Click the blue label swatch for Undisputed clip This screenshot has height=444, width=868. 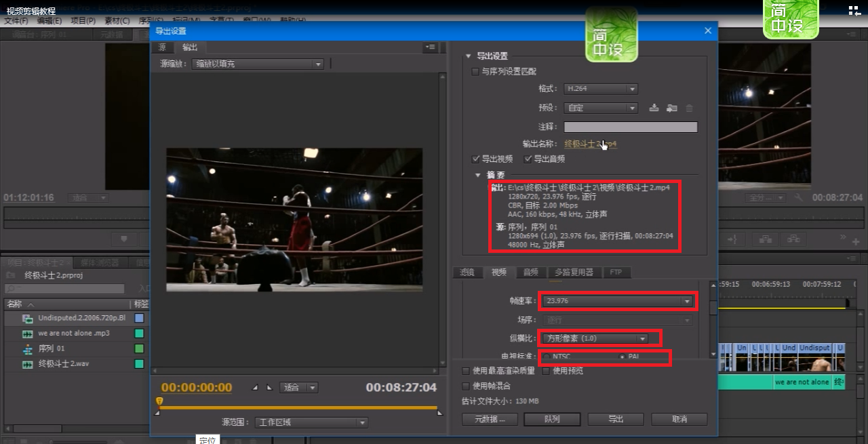click(139, 318)
